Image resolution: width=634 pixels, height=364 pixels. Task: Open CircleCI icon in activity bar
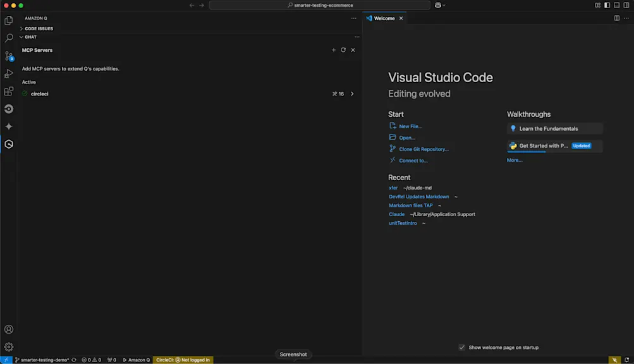coord(9,109)
